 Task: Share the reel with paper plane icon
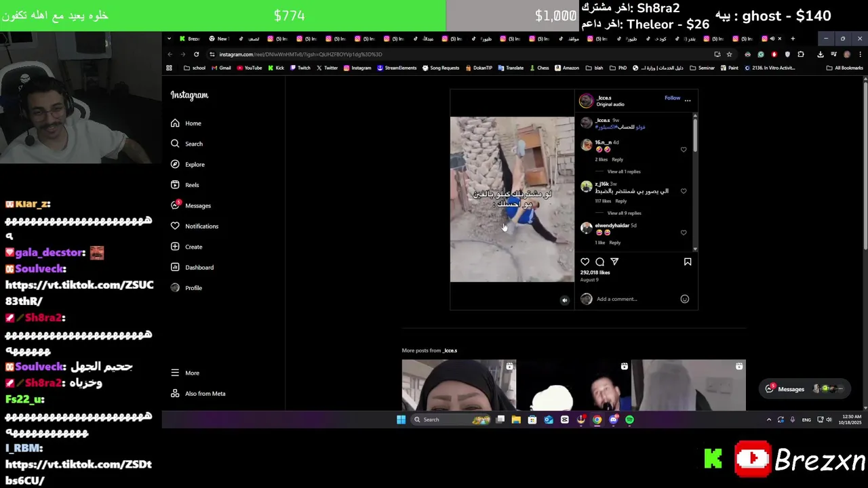pos(614,262)
